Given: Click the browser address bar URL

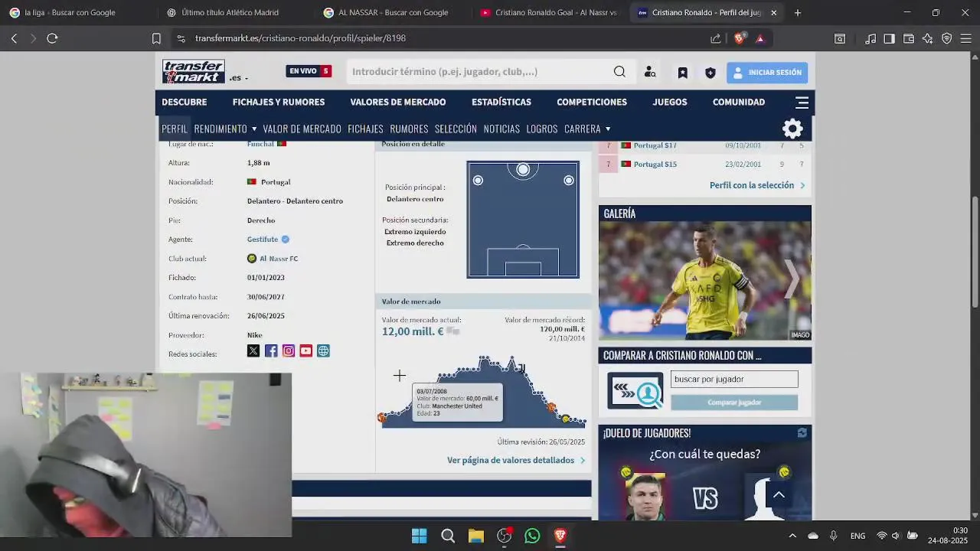Looking at the screenshot, I should (300, 38).
